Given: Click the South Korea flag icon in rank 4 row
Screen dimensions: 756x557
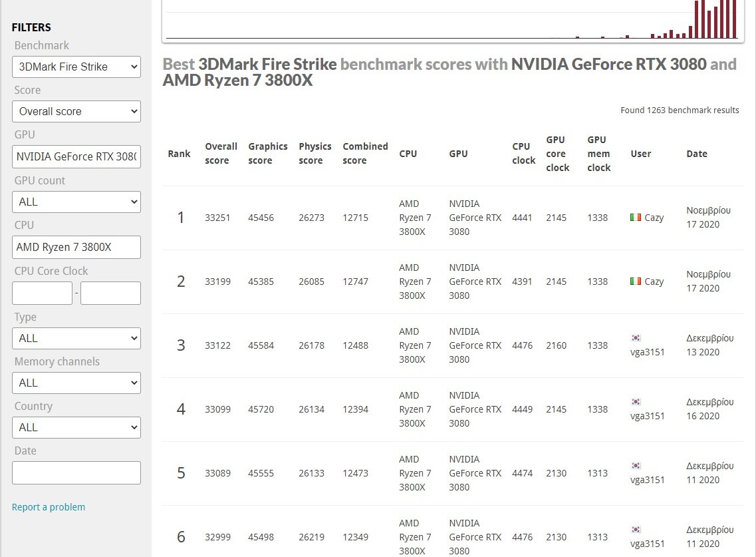Looking at the screenshot, I should (636, 401).
